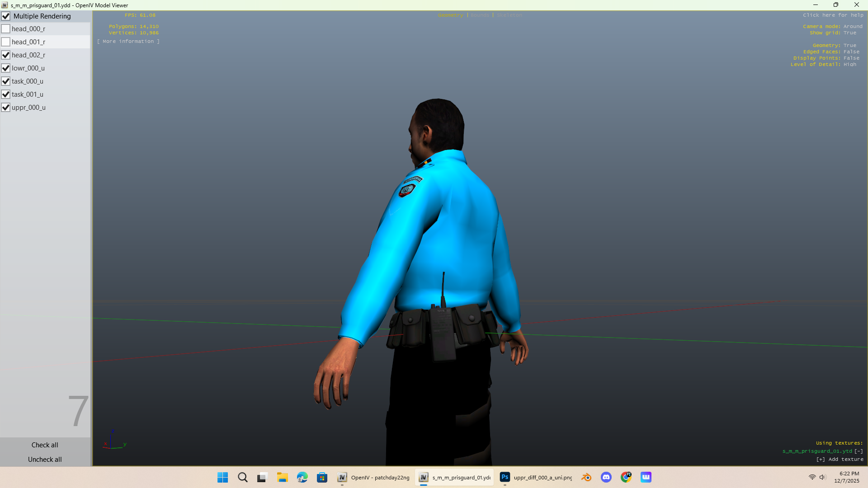This screenshot has height=488, width=868.
Task: Switch to the Skeleton view tab
Action: 509,15
